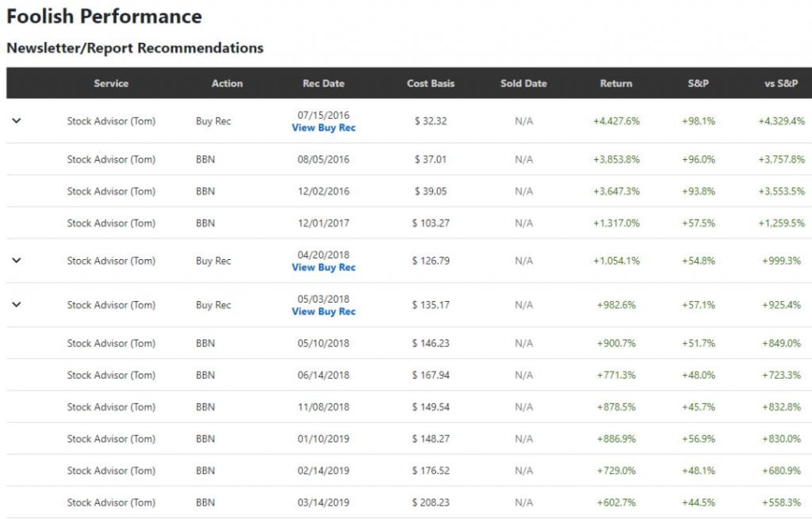The height and width of the screenshot is (519, 812).
Task: Click the 12/01/2017 rec date cell
Action: (x=324, y=223)
